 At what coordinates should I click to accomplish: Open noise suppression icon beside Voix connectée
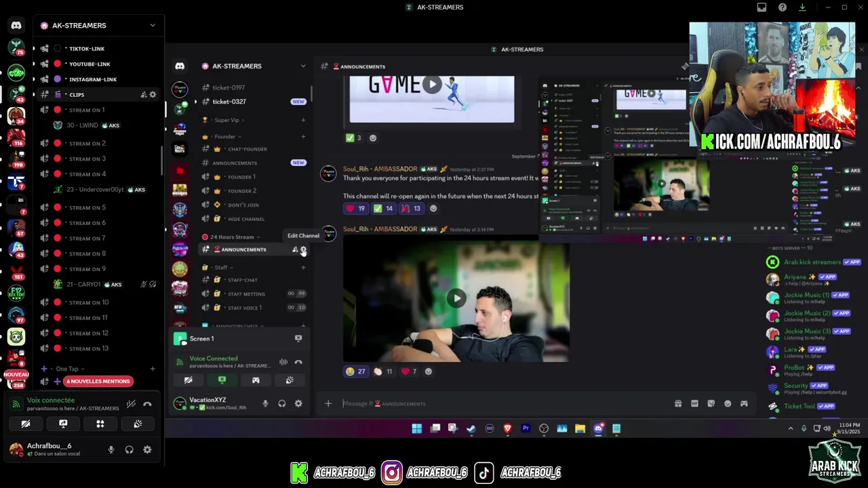pos(131,405)
